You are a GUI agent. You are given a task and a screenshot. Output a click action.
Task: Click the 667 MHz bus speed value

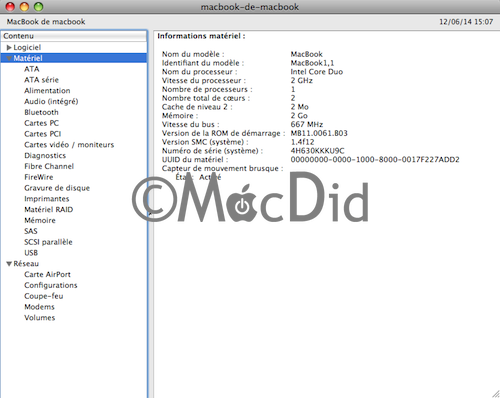click(x=307, y=124)
